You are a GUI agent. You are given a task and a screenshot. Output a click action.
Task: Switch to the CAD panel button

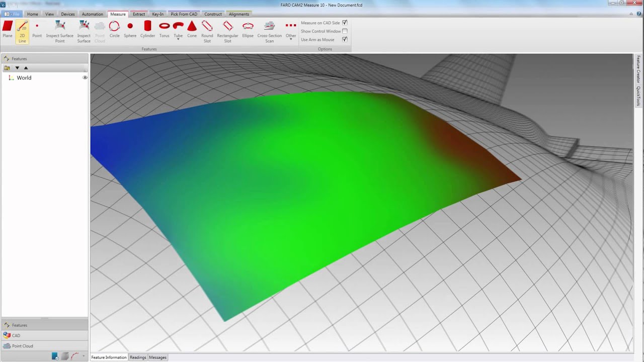(x=45, y=335)
